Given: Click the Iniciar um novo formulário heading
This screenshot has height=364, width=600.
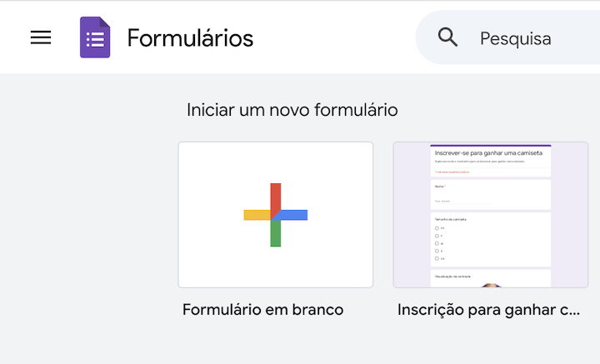Looking at the screenshot, I should (x=292, y=110).
